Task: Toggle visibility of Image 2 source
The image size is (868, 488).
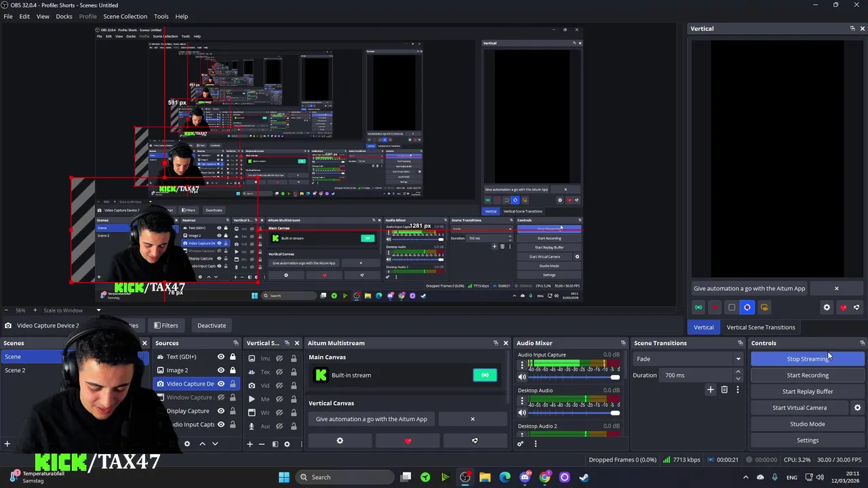Action: [x=220, y=370]
